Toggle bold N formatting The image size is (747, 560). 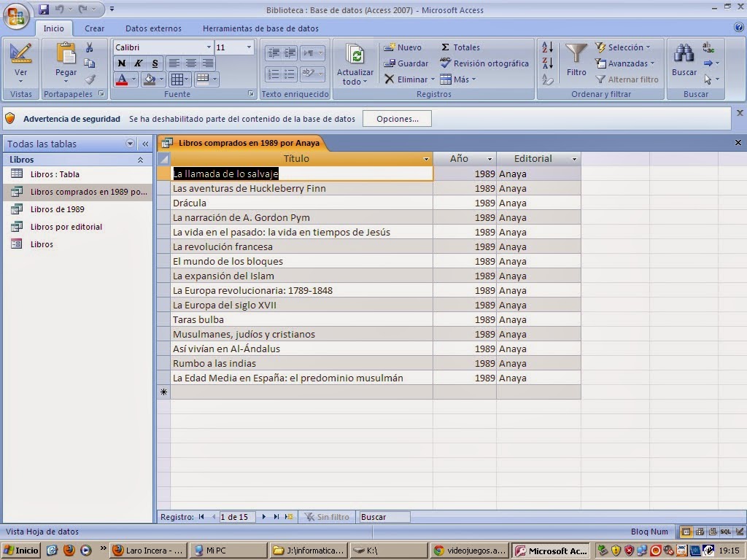coord(122,63)
